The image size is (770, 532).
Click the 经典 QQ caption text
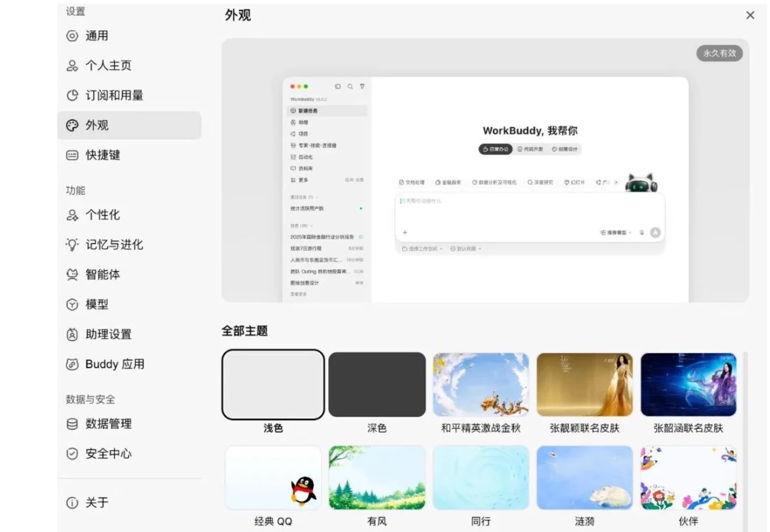pyautogui.click(x=273, y=521)
